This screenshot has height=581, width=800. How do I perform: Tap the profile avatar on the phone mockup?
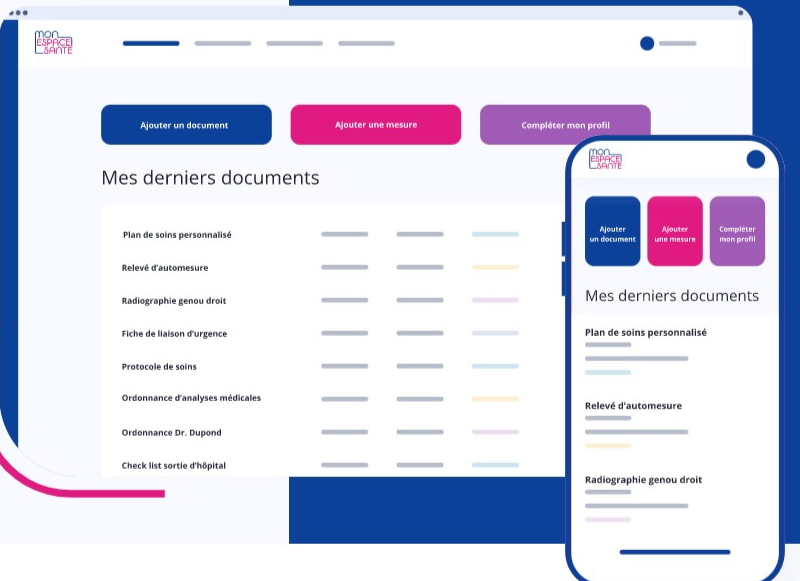pyautogui.click(x=754, y=158)
